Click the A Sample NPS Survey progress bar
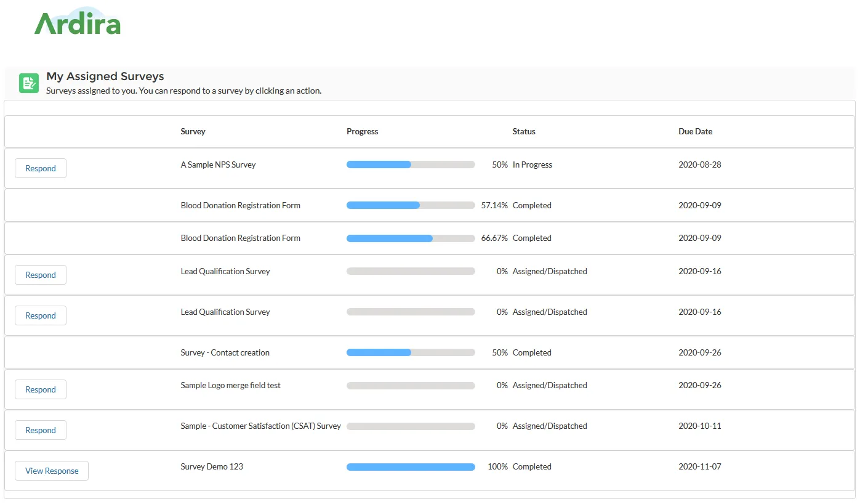The width and height of the screenshot is (868, 504). (411, 165)
